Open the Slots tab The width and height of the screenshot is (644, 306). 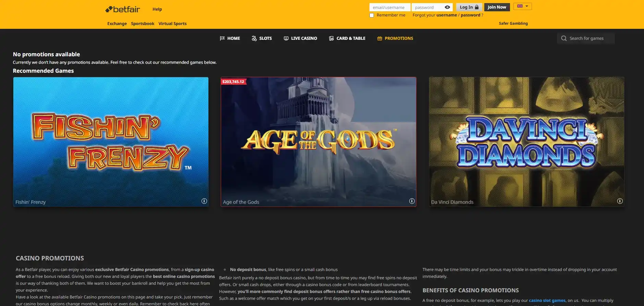(262, 38)
